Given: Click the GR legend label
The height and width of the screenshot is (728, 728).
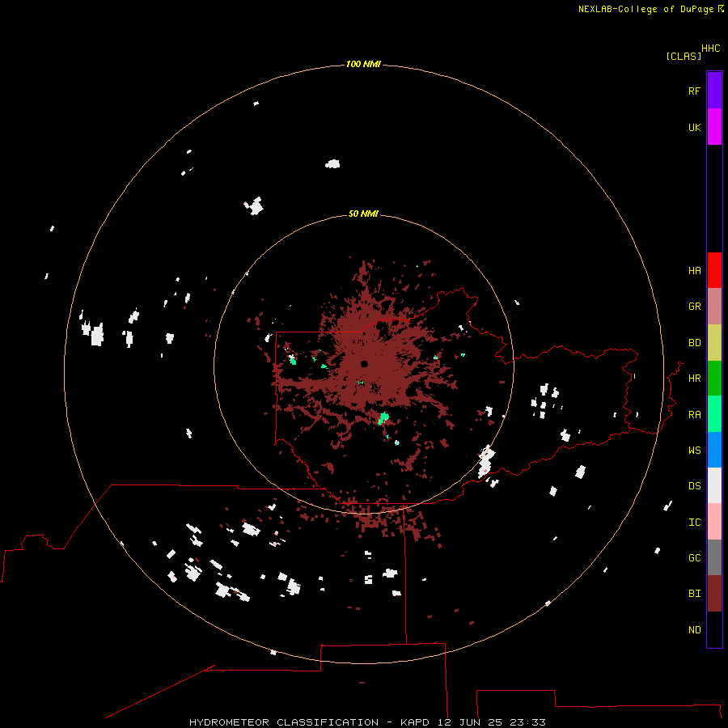Looking at the screenshot, I should (694, 307).
